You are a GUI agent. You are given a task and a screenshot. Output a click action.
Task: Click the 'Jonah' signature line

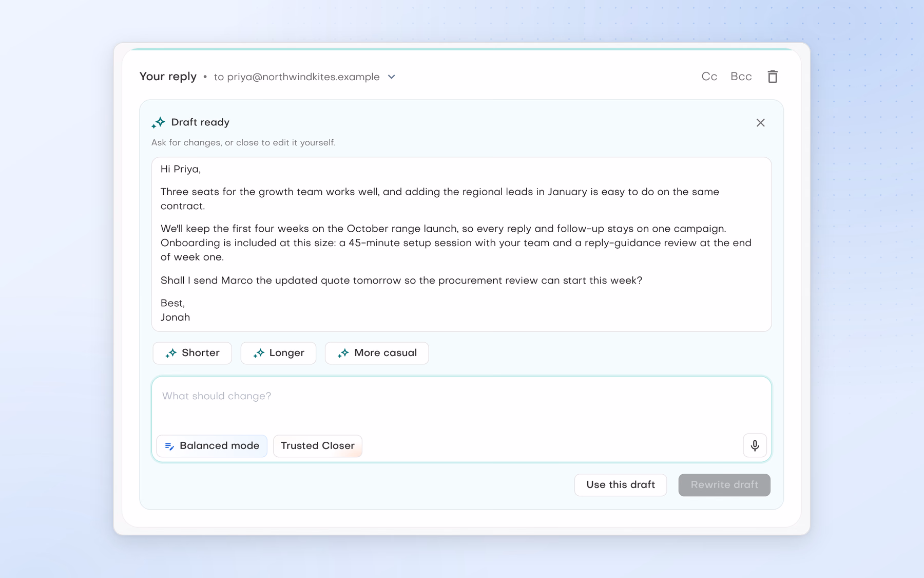(x=175, y=318)
